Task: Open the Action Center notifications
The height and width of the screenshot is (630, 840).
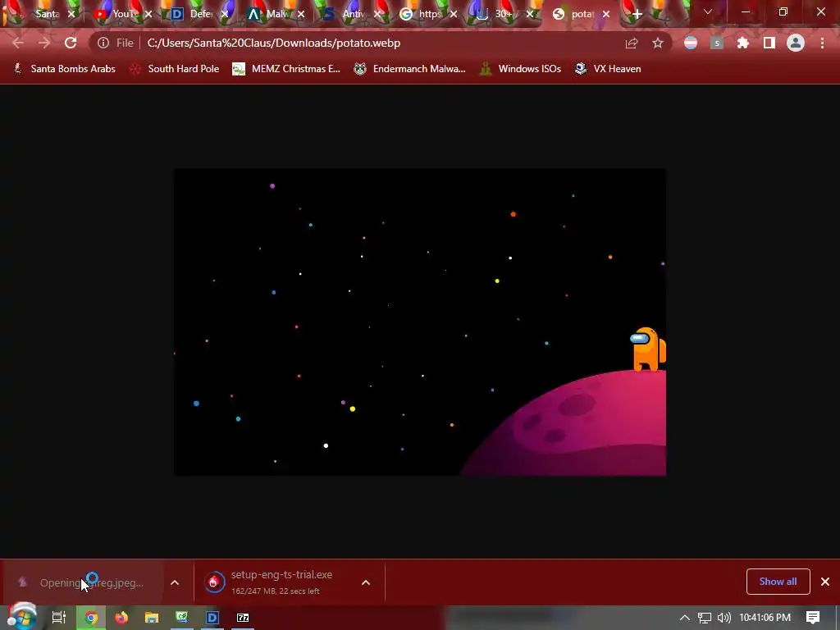Action: (813, 618)
